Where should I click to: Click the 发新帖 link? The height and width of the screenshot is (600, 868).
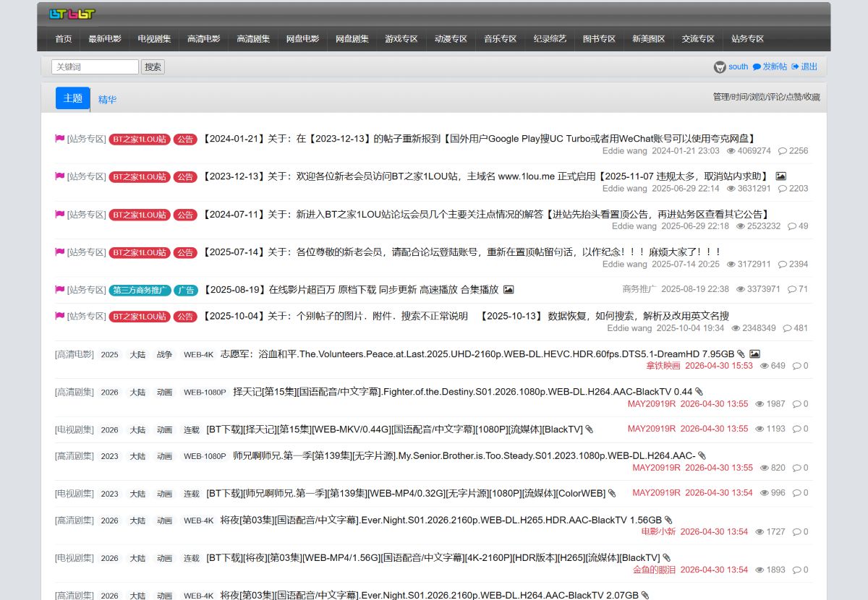pyautogui.click(x=770, y=67)
